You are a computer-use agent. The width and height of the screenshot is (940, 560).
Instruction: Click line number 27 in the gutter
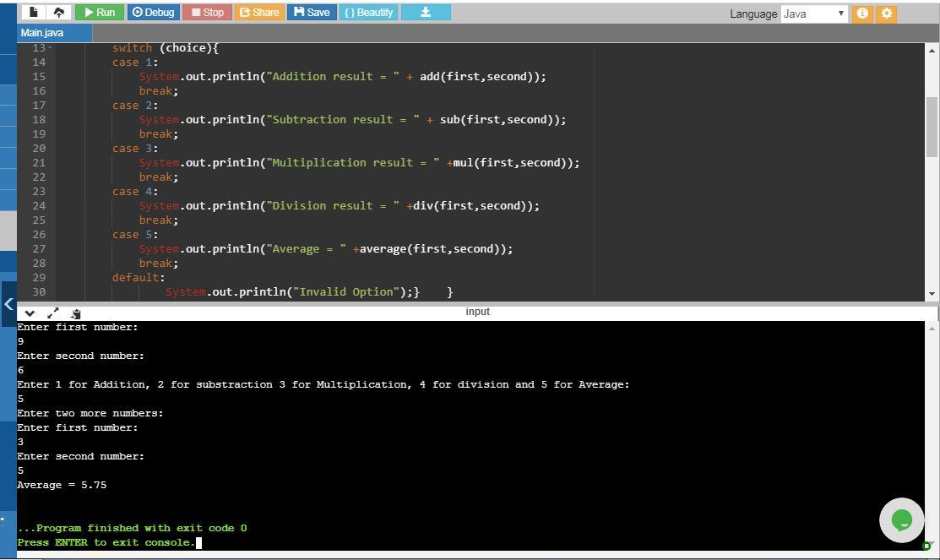click(x=39, y=249)
